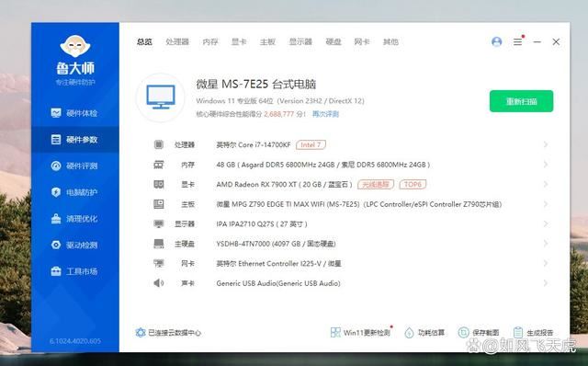Switch to the 显卡 tab
Viewport: 588px width, 366px height.
click(239, 41)
